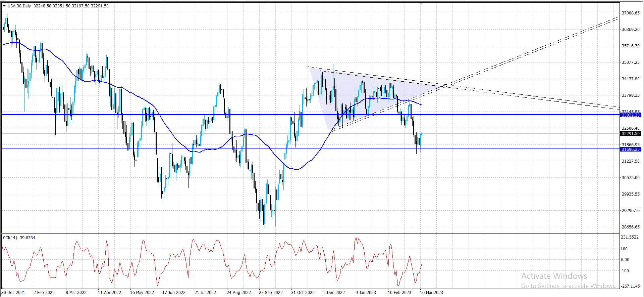The image size is (644, 297).
Task: Click the 36369.20 price axis value
Action: [631, 30]
